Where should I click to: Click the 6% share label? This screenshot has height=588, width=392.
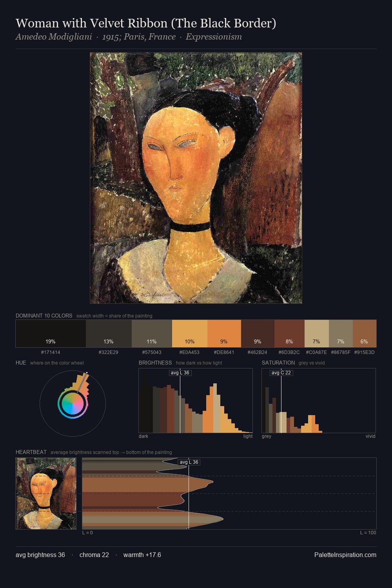(x=364, y=341)
